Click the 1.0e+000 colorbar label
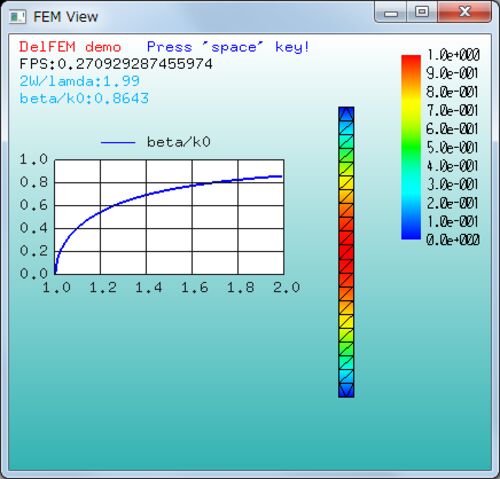Screen dimensions: 500x479 pos(453,55)
